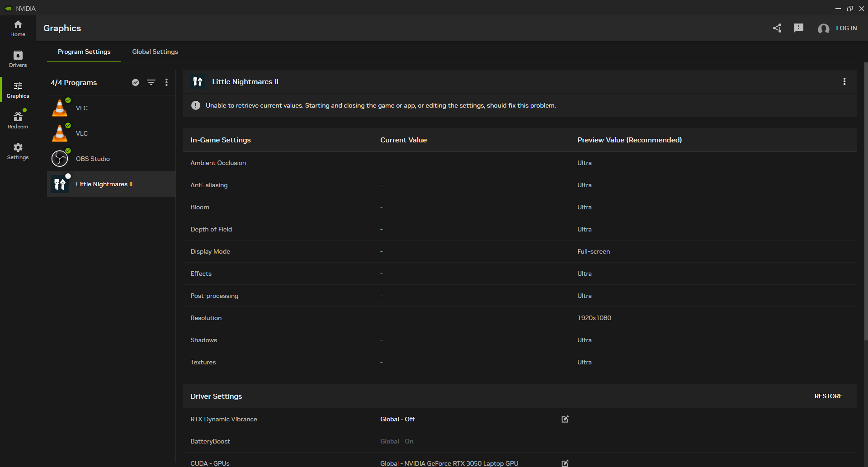Click Global - Off value for Vibrance

[x=397, y=419]
